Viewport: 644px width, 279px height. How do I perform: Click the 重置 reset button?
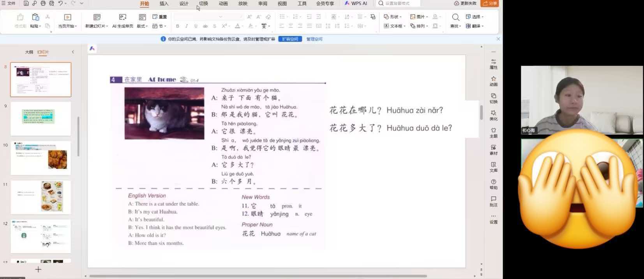tap(159, 17)
